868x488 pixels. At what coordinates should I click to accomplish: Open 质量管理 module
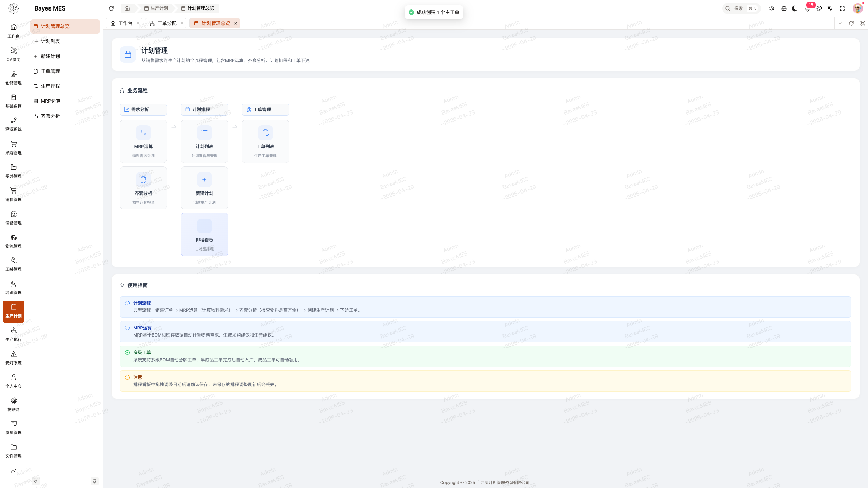[x=14, y=427]
